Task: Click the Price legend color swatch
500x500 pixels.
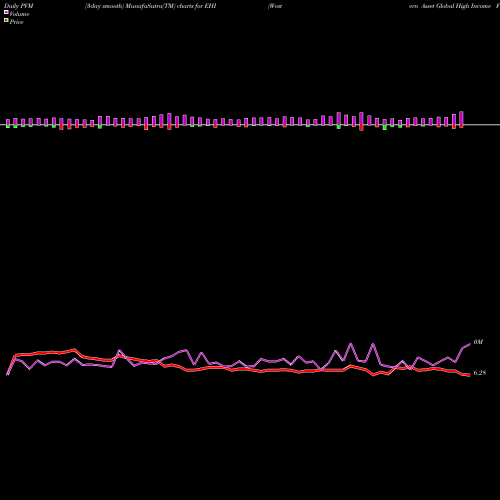Action: click(6, 21)
